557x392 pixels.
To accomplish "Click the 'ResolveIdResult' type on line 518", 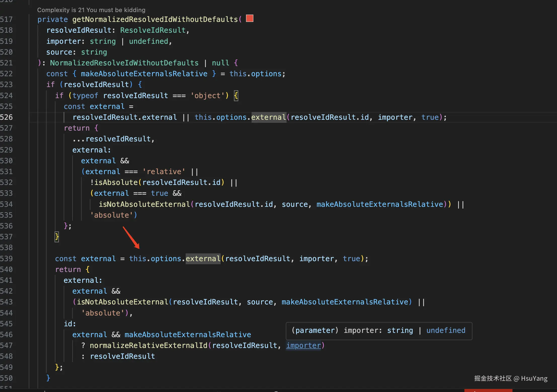I will (x=153, y=30).
